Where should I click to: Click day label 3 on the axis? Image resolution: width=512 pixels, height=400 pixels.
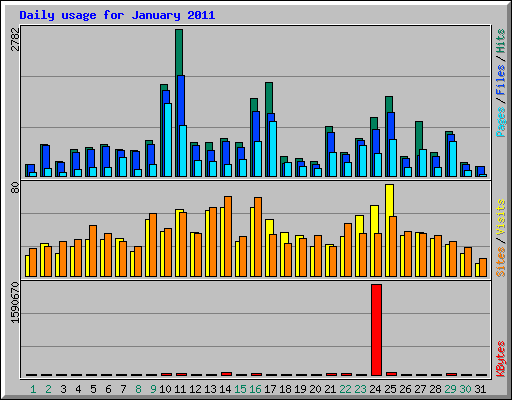tap(63, 389)
